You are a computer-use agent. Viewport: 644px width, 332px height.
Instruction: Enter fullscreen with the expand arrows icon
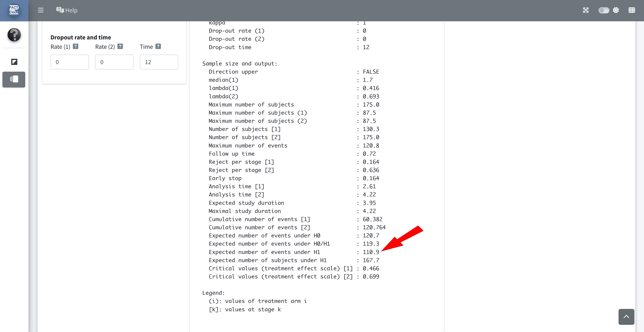(x=585, y=10)
